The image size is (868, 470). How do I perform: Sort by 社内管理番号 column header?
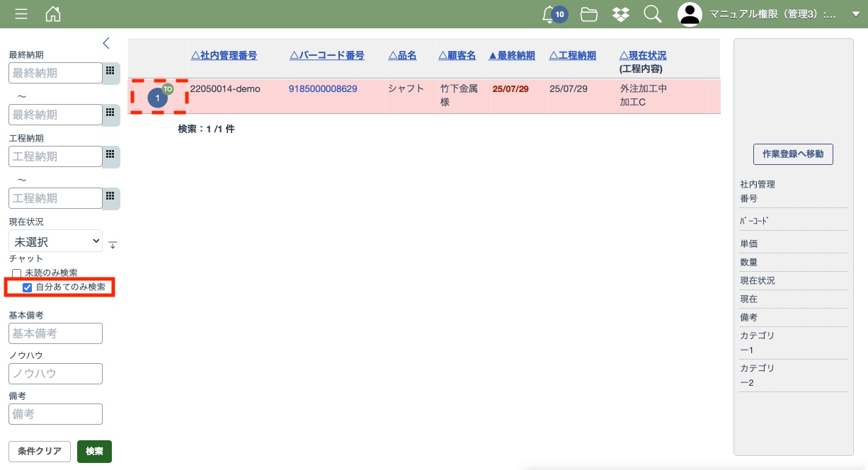pyautogui.click(x=224, y=55)
